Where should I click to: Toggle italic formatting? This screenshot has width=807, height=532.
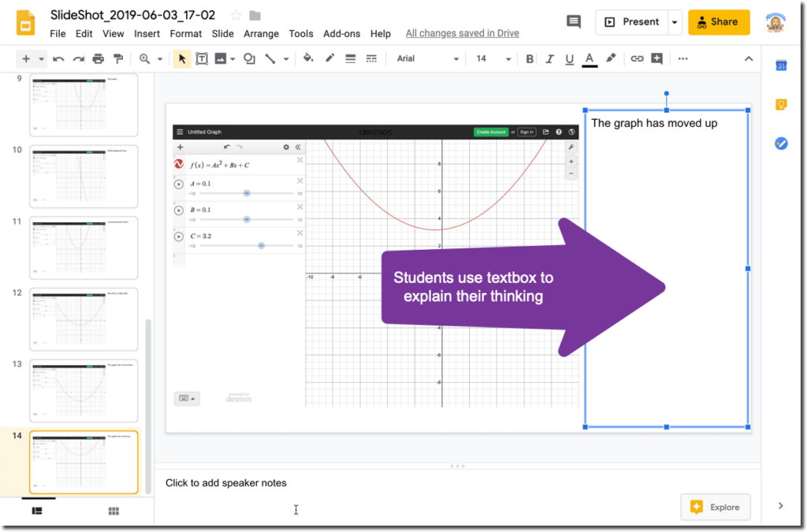(x=549, y=58)
